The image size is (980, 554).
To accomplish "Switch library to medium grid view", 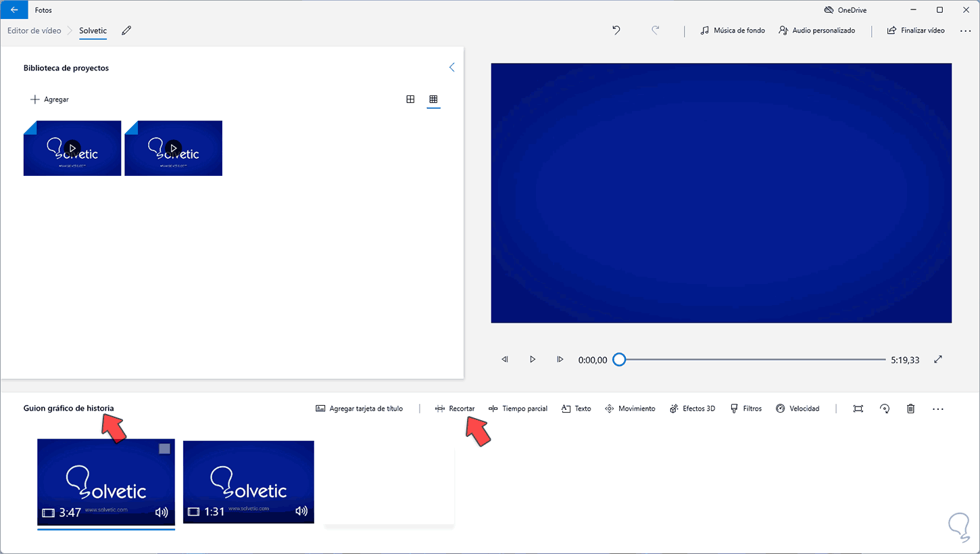I will [410, 99].
